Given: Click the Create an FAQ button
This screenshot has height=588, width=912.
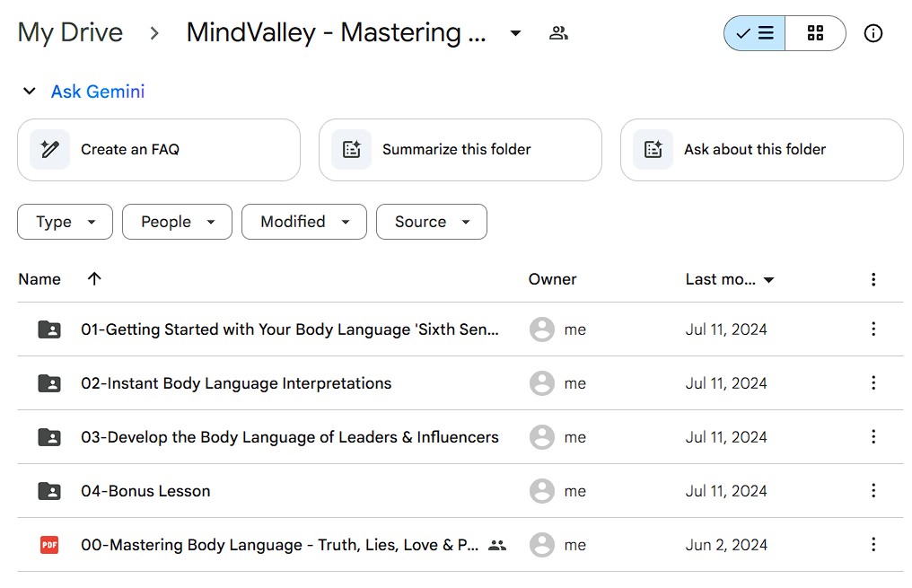Looking at the screenshot, I should 159,150.
